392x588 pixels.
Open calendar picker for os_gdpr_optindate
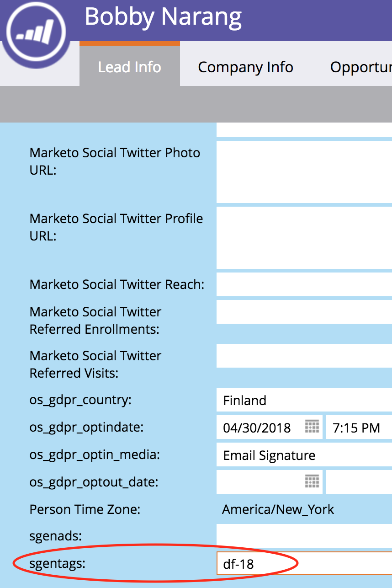click(312, 427)
